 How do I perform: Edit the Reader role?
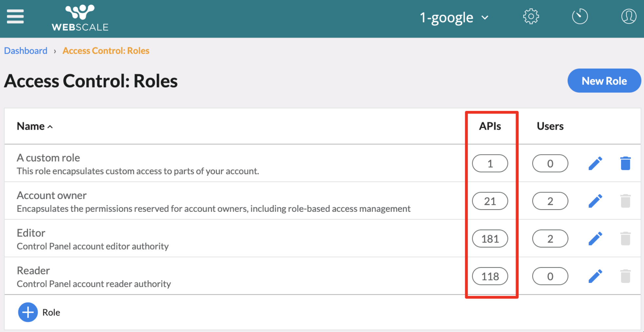[x=595, y=276]
